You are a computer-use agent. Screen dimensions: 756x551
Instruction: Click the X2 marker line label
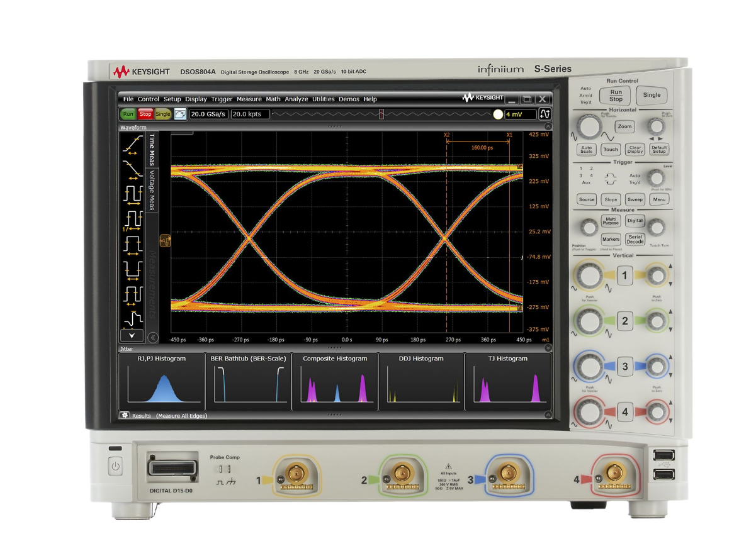pos(446,135)
